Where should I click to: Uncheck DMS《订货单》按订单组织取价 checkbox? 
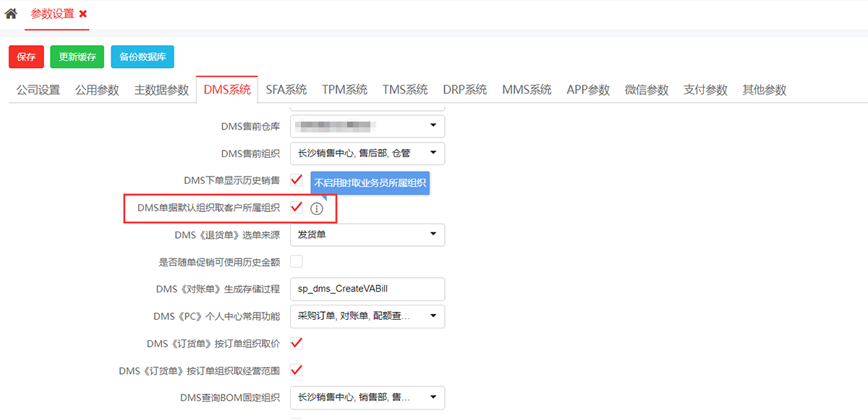(296, 342)
